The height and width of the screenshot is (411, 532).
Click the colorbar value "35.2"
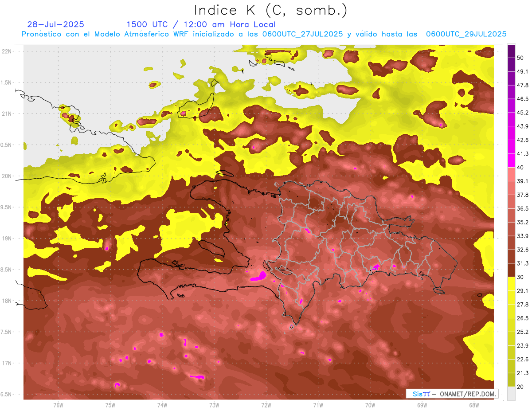[x=523, y=222]
